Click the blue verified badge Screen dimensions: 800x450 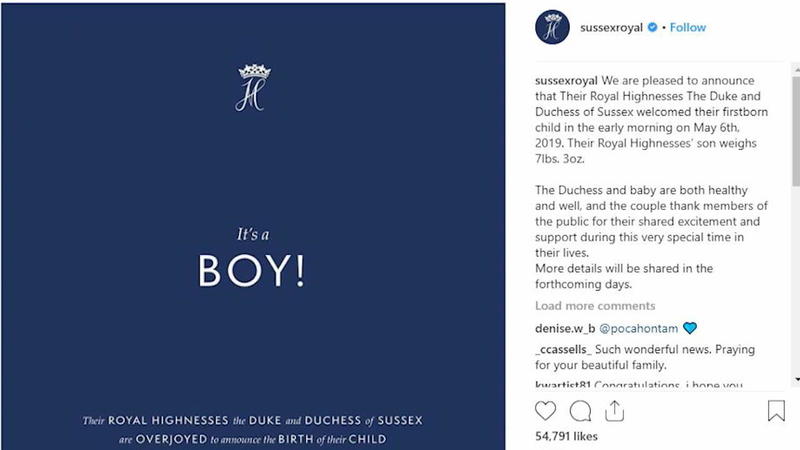coord(652,28)
